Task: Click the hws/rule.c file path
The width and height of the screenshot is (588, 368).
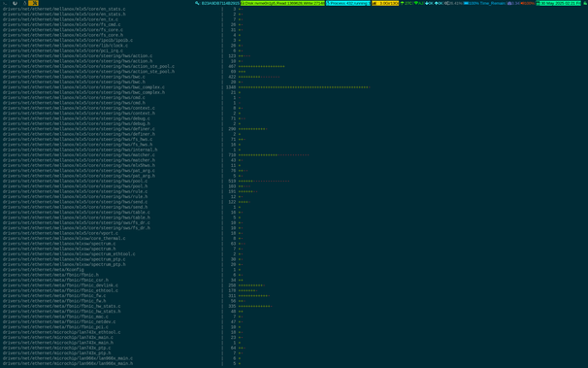Action: click(75, 191)
